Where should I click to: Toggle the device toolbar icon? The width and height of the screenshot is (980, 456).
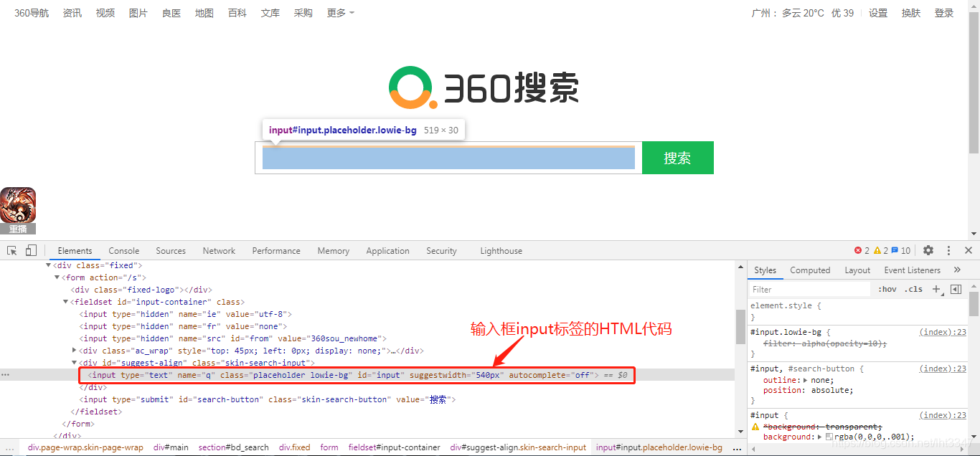(x=31, y=250)
